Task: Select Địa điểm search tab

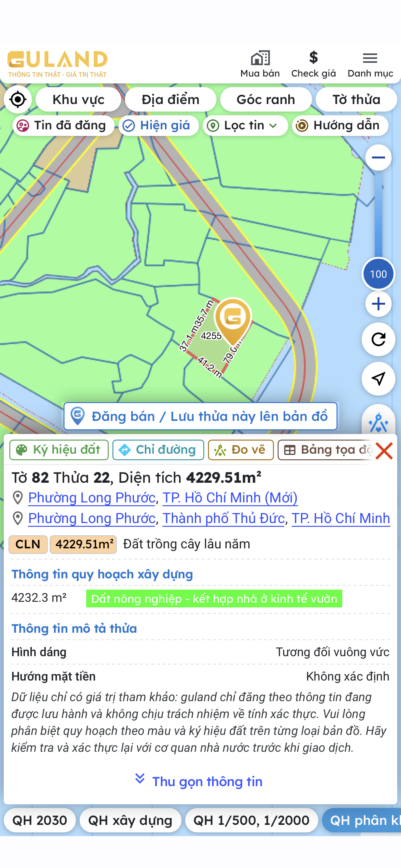Action: (171, 99)
